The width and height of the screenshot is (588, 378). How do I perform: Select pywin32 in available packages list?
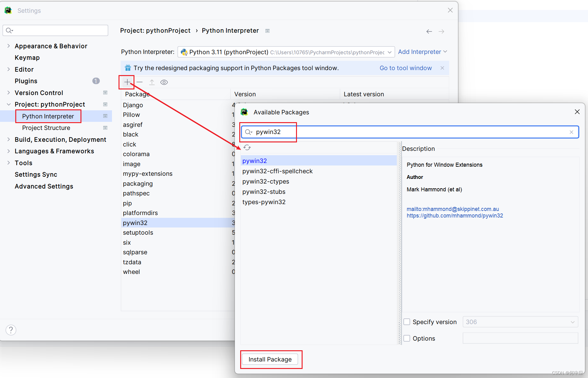[318, 161]
